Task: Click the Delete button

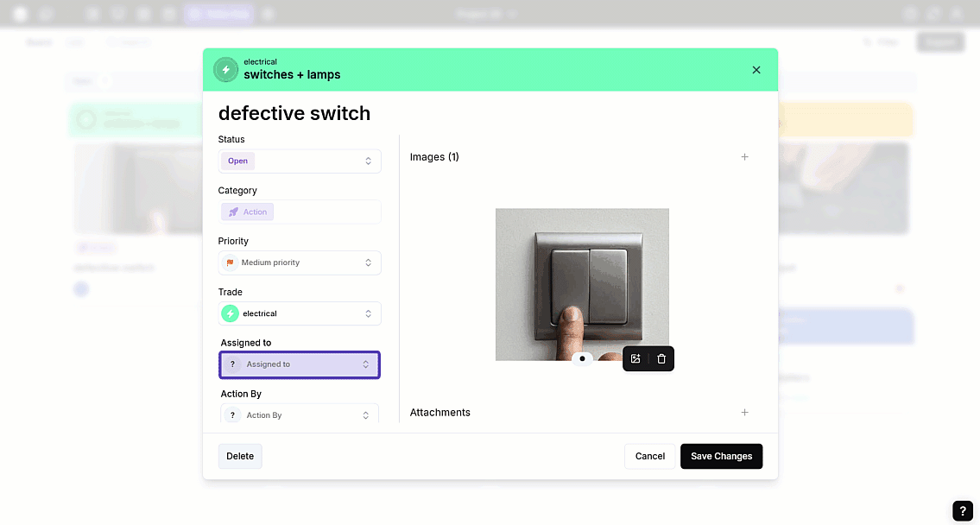Action: coord(240,456)
